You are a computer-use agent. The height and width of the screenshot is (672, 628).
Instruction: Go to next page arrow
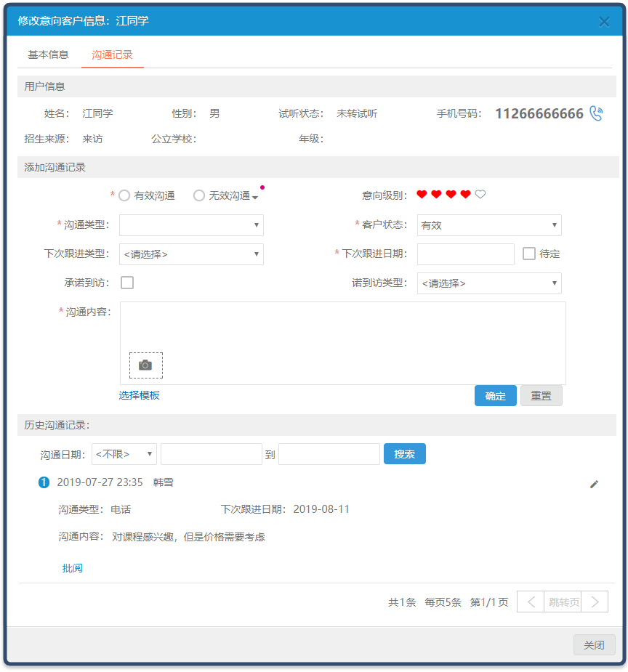point(595,602)
